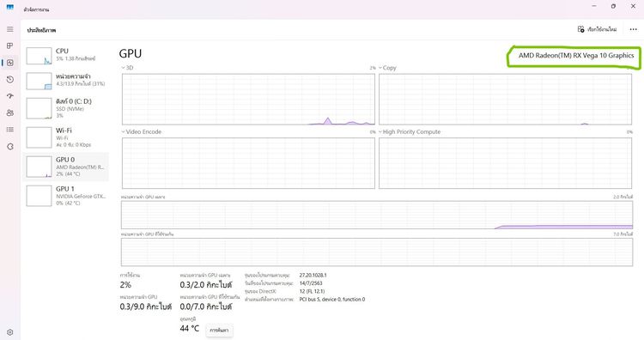Open the 3D engine dropdown
The width and height of the screenshot is (644, 340).
point(127,68)
